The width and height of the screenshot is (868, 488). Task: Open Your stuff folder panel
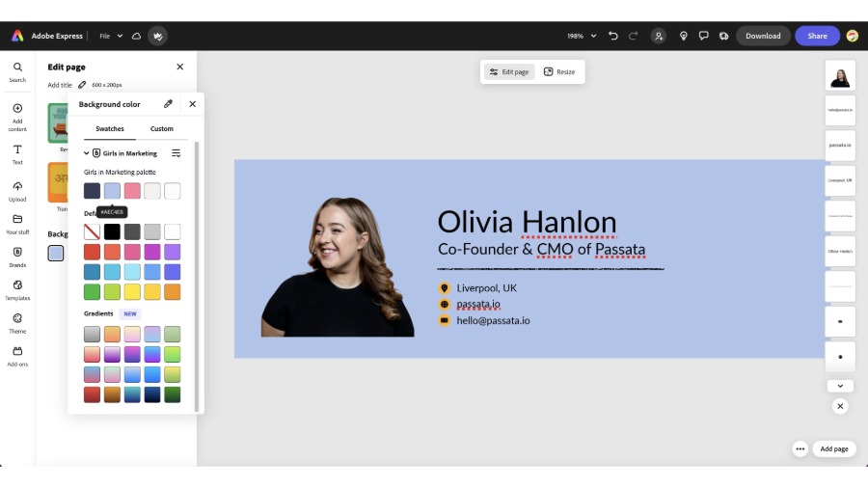click(17, 225)
